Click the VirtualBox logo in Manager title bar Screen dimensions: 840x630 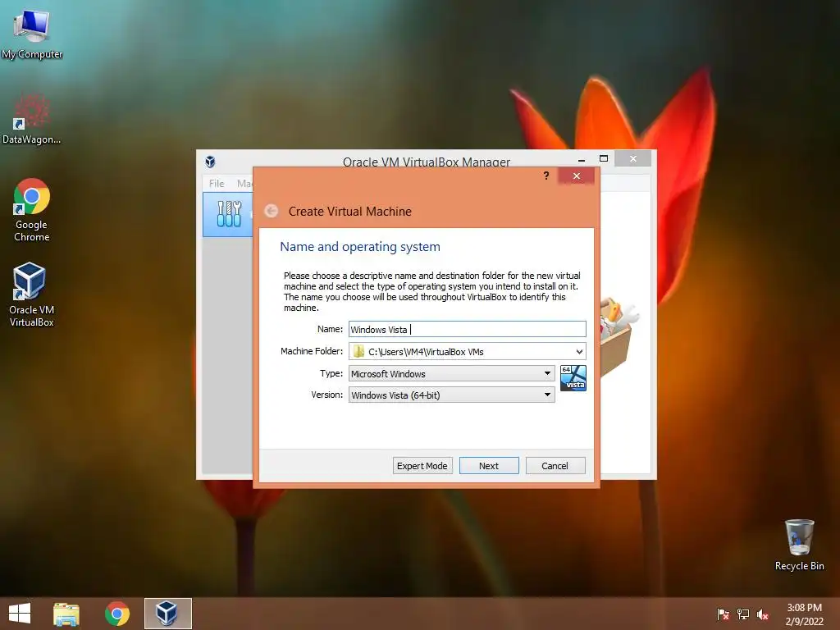211,162
